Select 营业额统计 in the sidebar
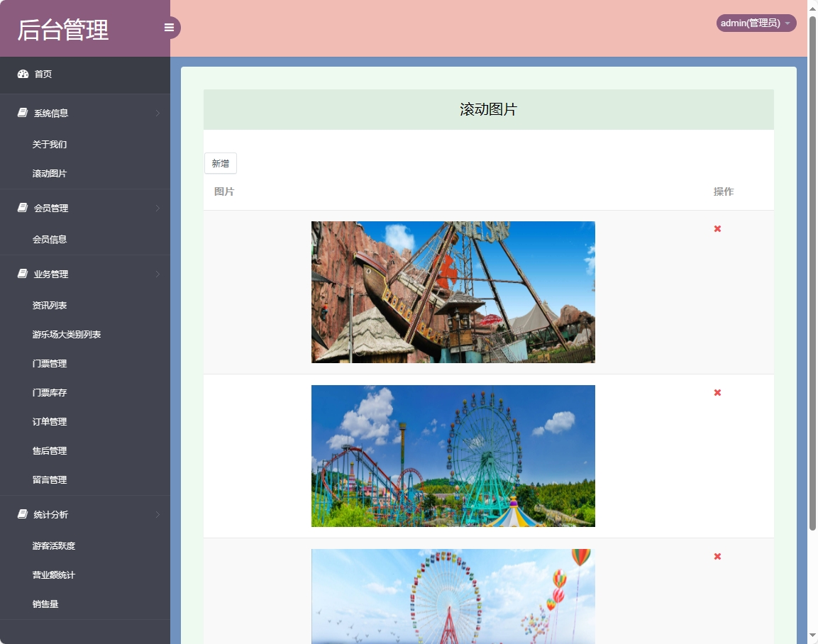818x644 pixels. click(53, 574)
